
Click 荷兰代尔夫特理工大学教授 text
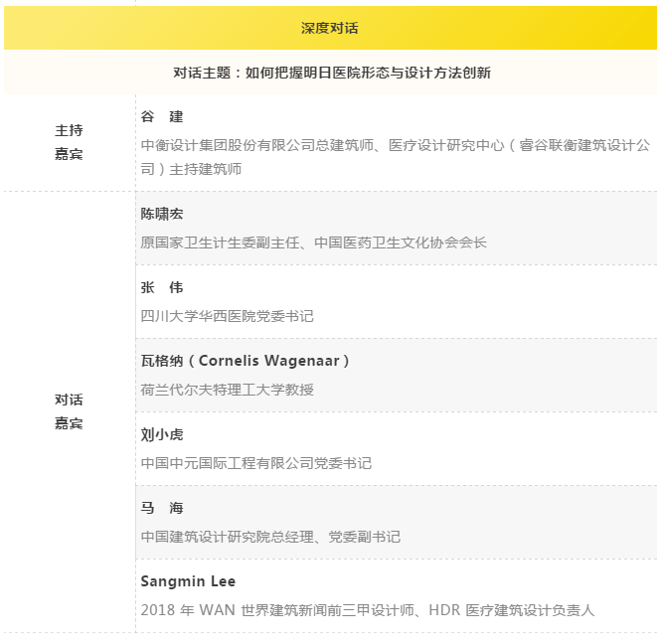[x=228, y=390]
